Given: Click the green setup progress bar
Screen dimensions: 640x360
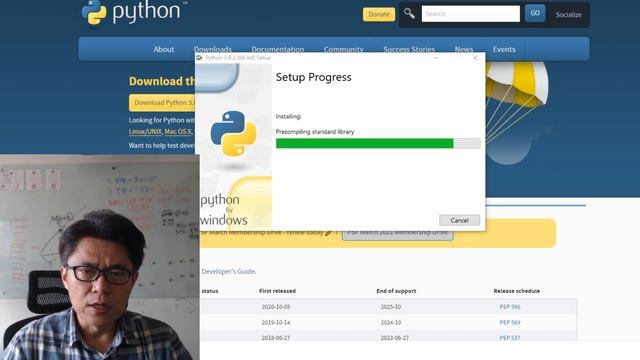Looking at the screenshot, I should 378,143.
